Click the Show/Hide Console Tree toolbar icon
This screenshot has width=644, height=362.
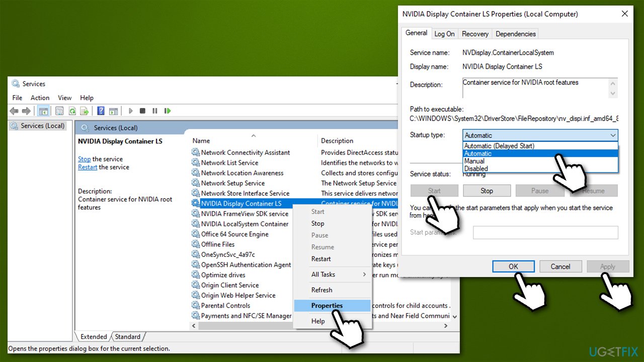43,111
